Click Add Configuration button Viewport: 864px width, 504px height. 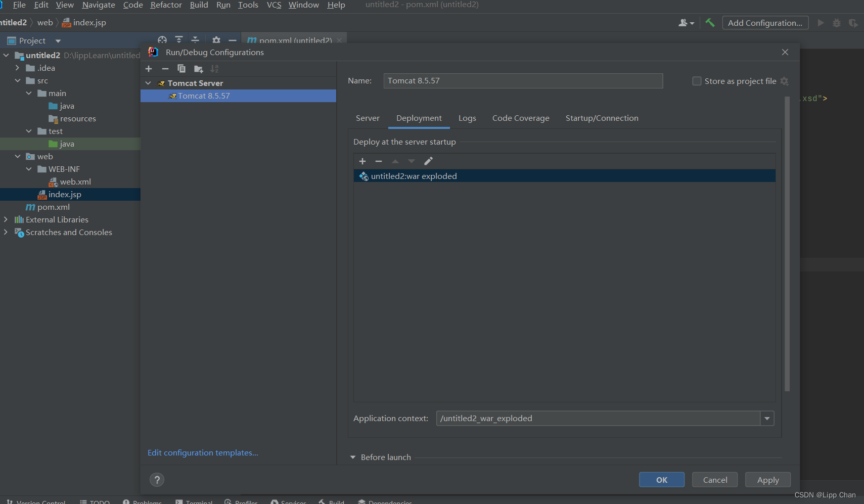(x=765, y=23)
